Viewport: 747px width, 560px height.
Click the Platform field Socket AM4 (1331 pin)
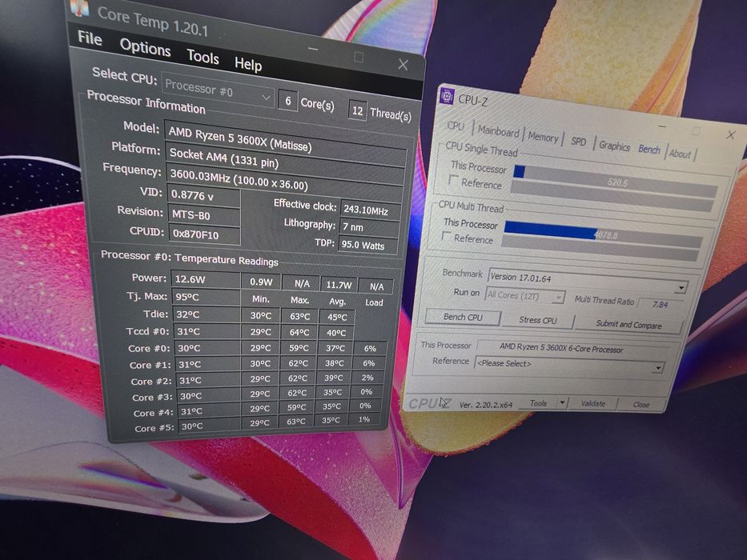pos(285,162)
